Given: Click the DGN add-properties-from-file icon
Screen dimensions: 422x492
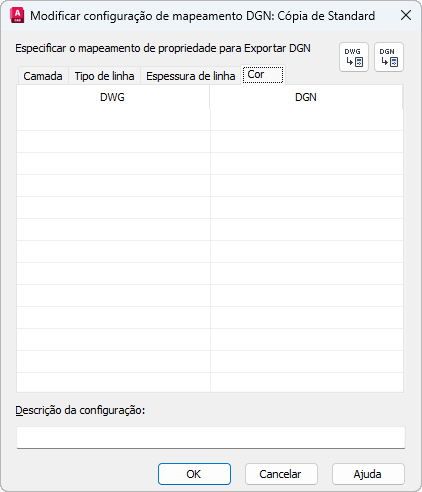Looking at the screenshot, I should tap(389, 57).
